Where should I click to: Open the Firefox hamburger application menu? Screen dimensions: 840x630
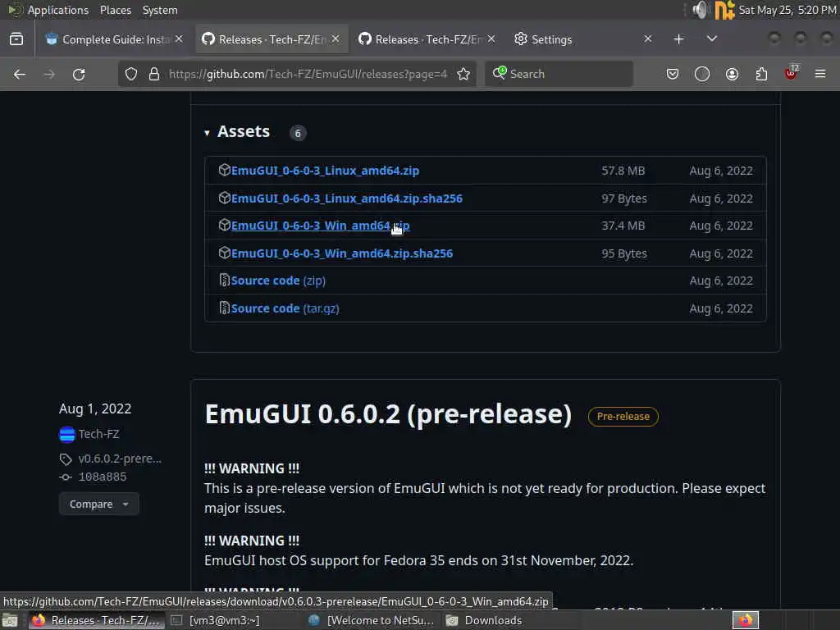(x=820, y=74)
